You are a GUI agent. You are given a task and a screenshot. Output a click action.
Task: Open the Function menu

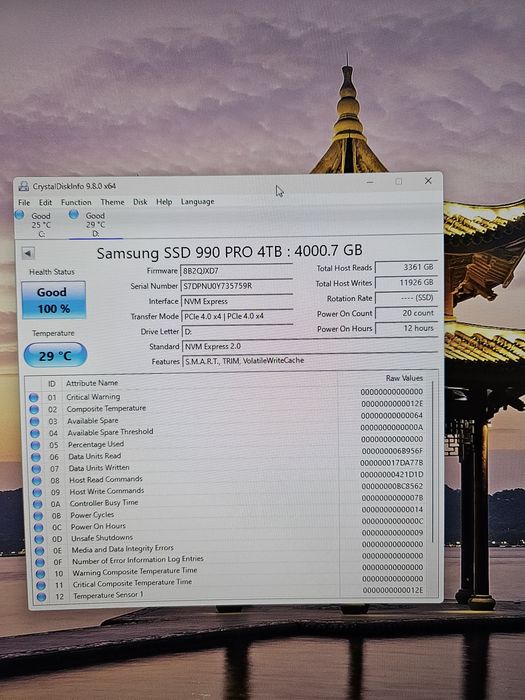click(76, 202)
